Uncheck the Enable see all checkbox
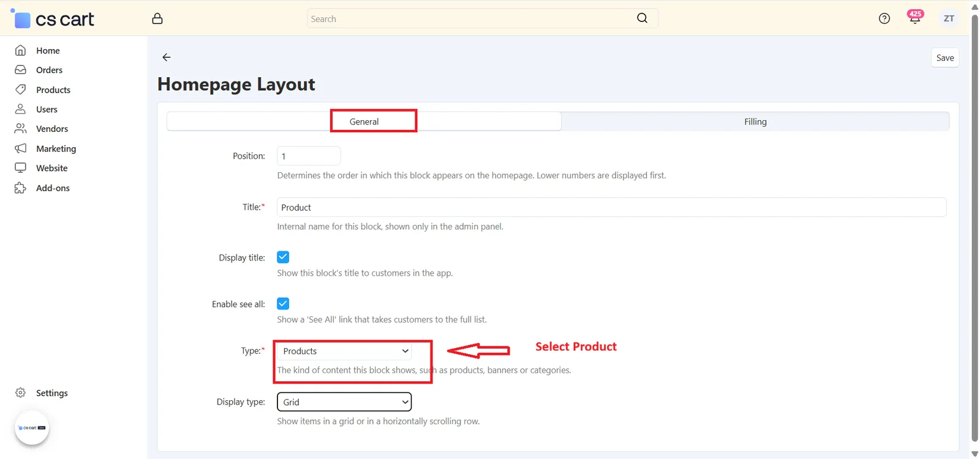Image resolution: width=980 pixels, height=459 pixels. [x=283, y=304]
